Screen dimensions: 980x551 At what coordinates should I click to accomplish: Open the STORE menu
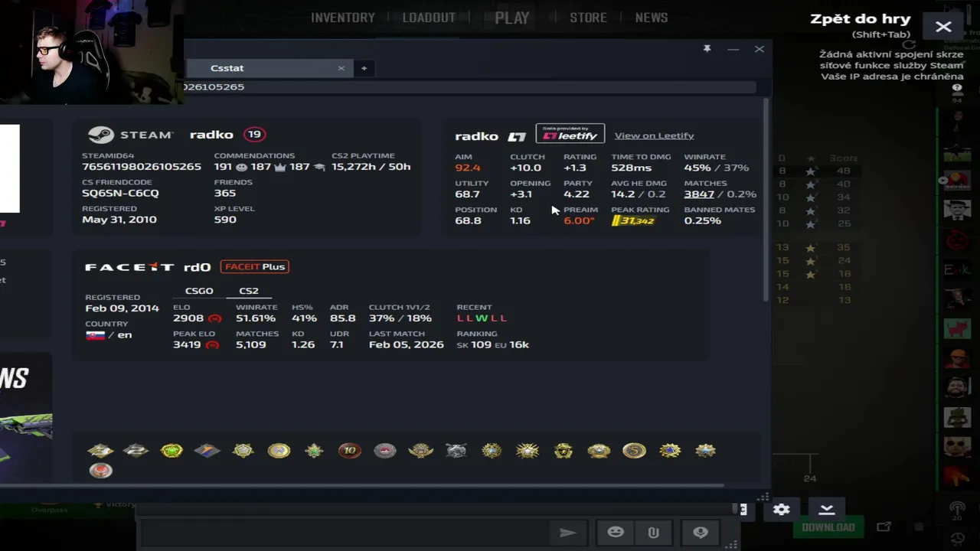[588, 18]
